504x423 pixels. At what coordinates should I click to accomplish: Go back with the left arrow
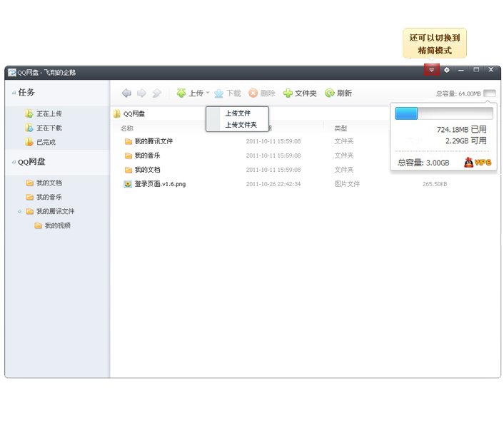point(126,93)
